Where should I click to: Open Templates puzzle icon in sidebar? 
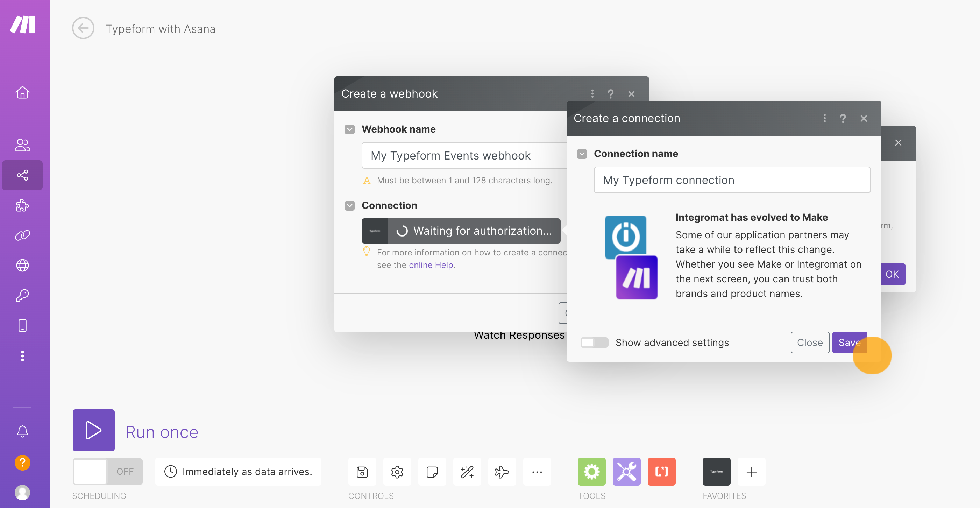22,205
